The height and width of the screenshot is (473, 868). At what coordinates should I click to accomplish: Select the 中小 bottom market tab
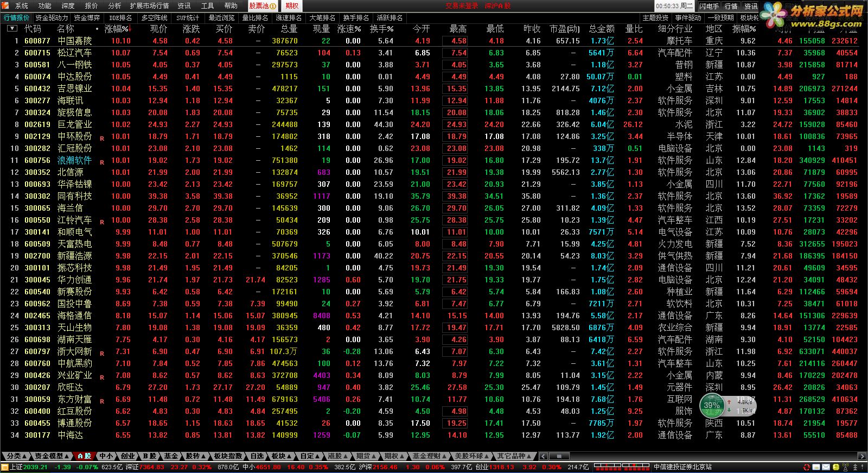click(x=106, y=456)
